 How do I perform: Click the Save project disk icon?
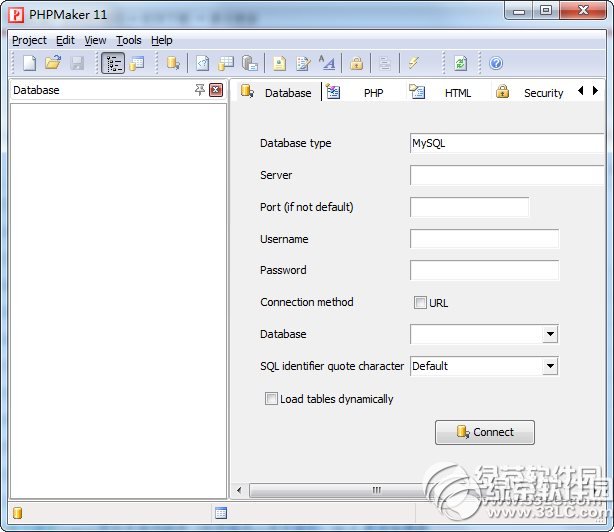77,63
